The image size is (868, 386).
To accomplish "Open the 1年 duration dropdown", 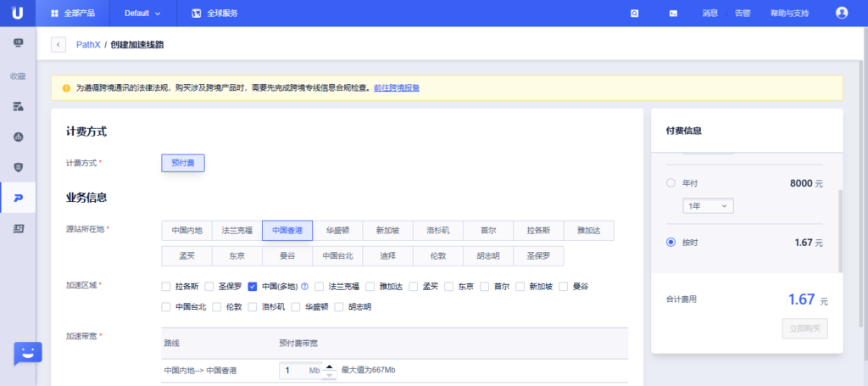I will point(708,206).
